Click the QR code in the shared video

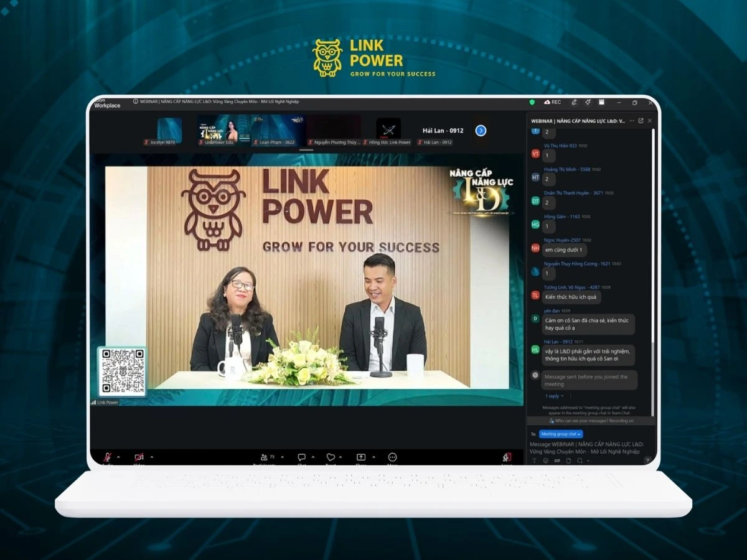tap(122, 371)
